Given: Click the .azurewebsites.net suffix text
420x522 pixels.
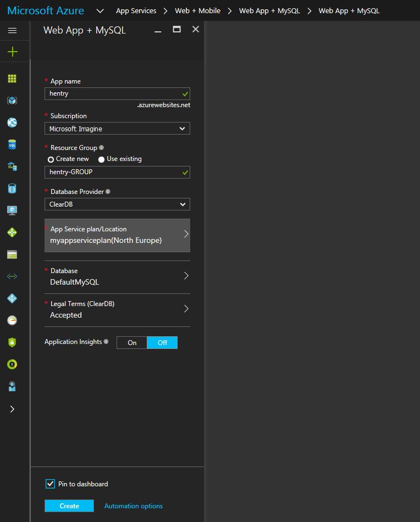Looking at the screenshot, I should (163, 105).
